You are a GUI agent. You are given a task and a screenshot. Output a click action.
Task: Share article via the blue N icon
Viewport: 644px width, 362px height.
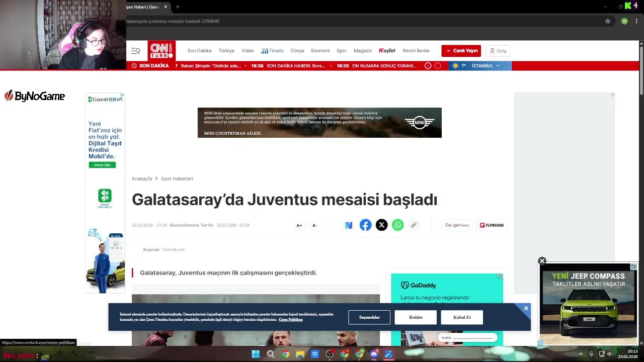click(349, 225)
